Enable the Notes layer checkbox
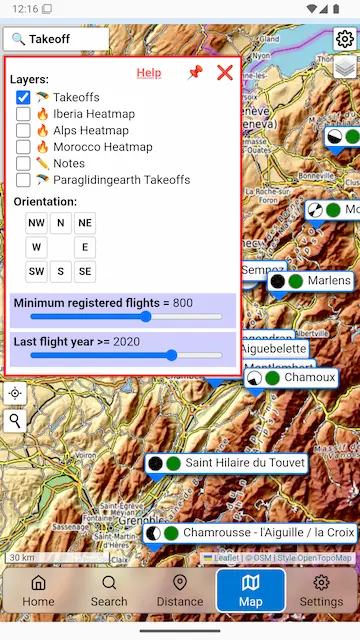 [23, 163]
